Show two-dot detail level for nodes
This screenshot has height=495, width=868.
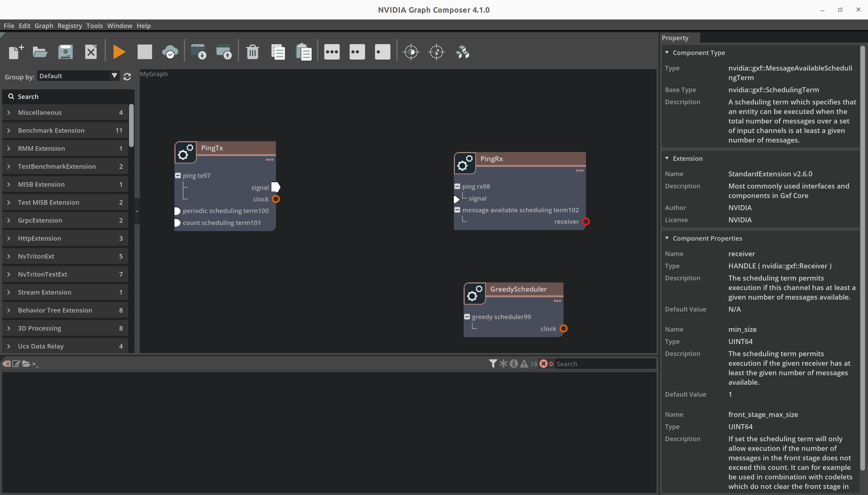point(357,52)
